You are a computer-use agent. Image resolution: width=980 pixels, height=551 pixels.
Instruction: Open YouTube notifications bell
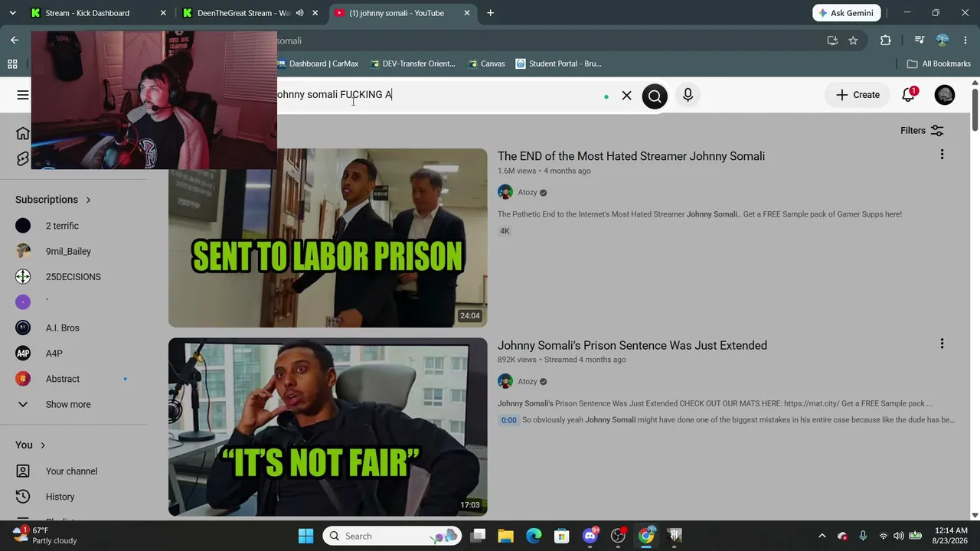(909, 95)
